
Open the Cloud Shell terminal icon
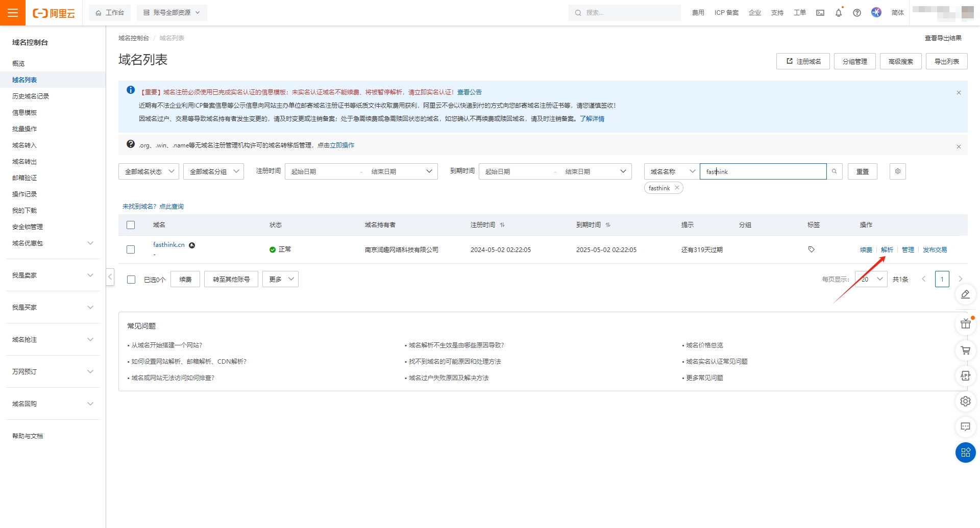[820, 13]
